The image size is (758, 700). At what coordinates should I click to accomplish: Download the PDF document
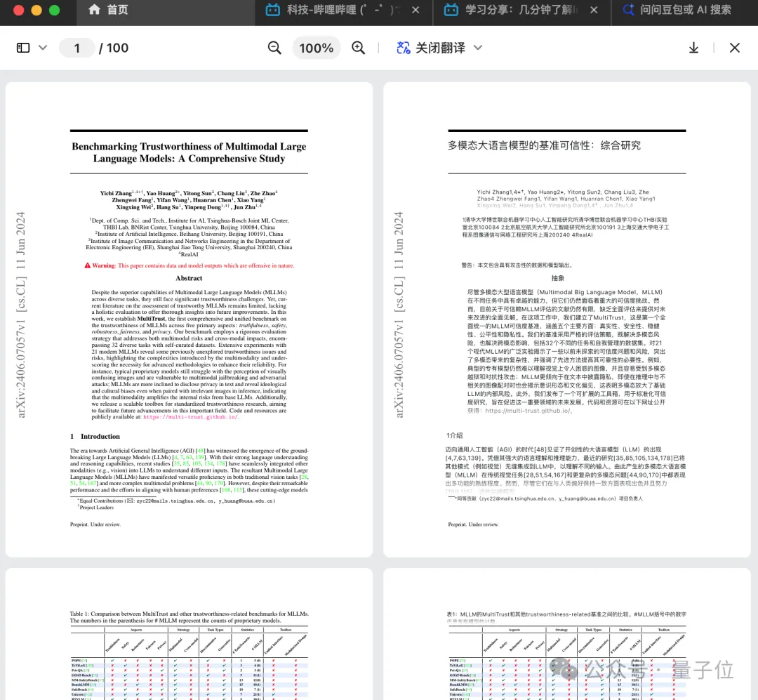click(693, 48)
